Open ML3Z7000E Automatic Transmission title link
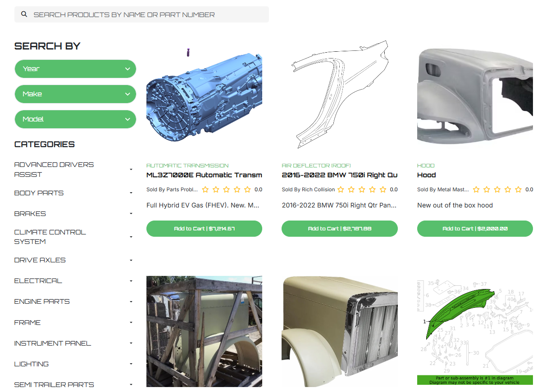This screenshot has height=392, width=560. (x=204, y=175)
